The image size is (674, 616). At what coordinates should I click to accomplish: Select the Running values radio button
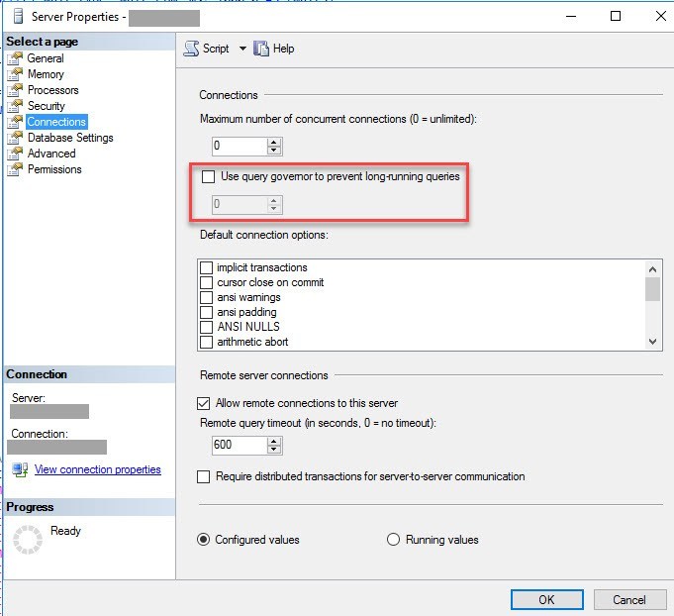point(394,540)
